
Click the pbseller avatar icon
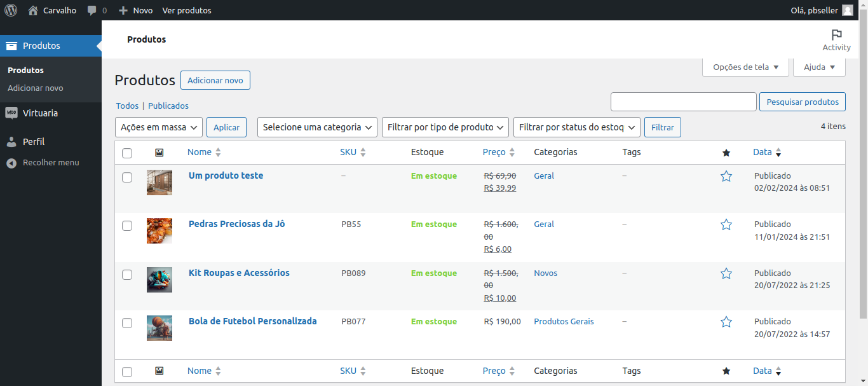click(x=848, y=10)
